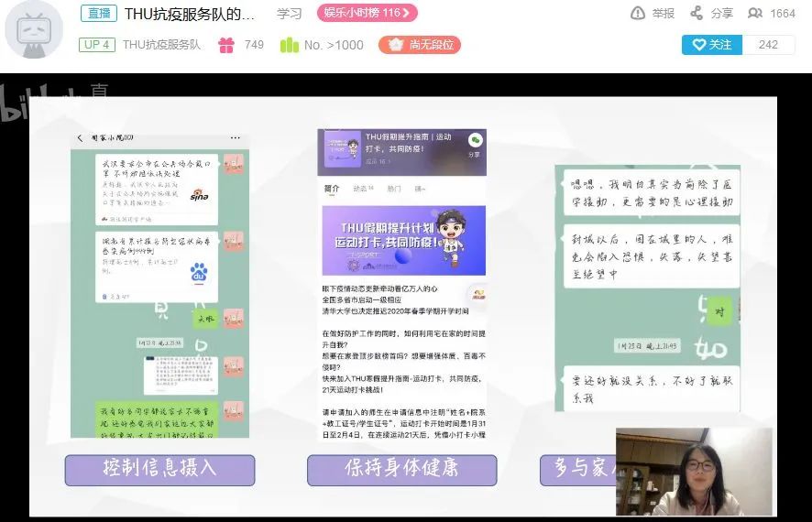Click the pink gift icon beside 749
Viewport: 812px width, 522px height.
[226, 45]
